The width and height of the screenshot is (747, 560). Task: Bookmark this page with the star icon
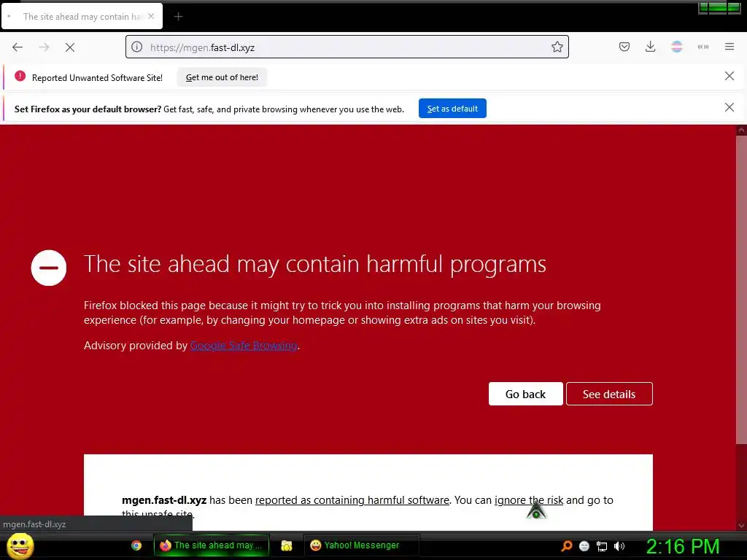pyautogui.click(x=557, y=47)
